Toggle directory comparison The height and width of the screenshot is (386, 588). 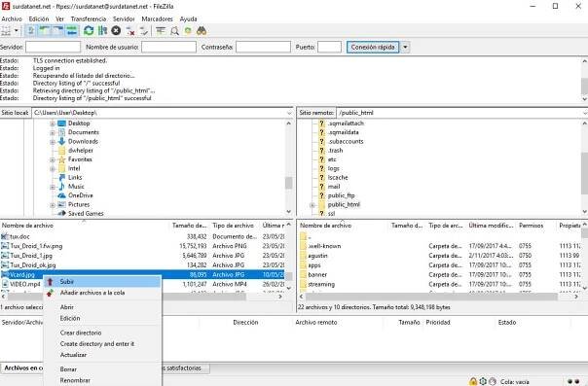click(x=174, y=31)
